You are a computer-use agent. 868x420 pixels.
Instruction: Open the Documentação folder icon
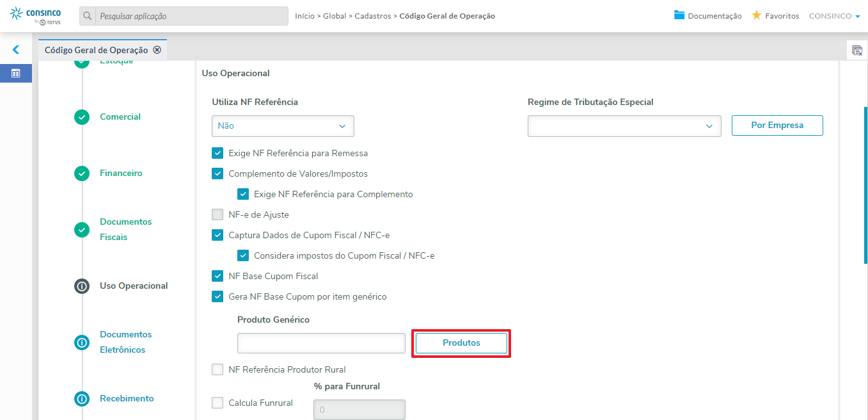[679, 15]
